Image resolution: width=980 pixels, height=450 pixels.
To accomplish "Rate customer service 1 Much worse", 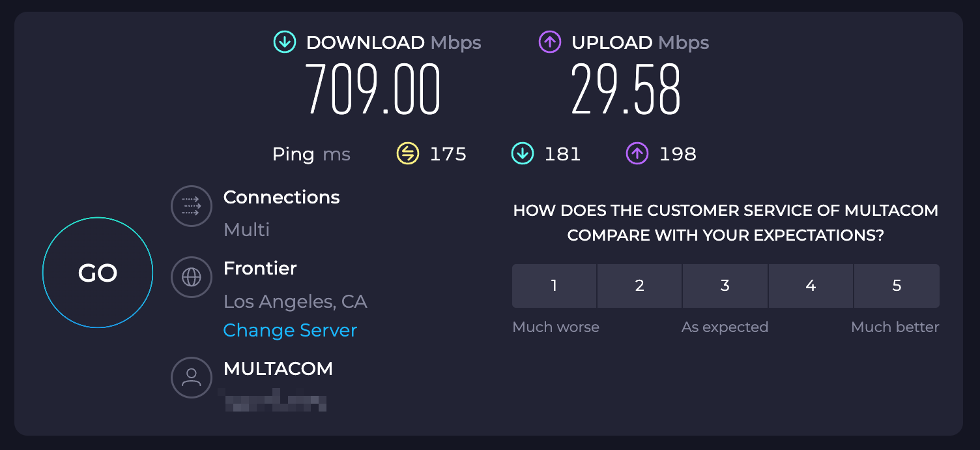I will point(554,286).
